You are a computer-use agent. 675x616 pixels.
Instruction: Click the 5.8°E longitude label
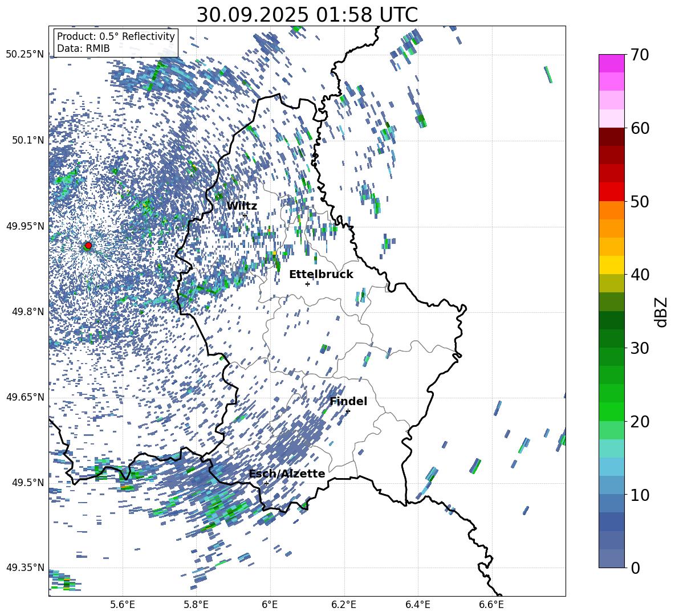click(196, 605)
